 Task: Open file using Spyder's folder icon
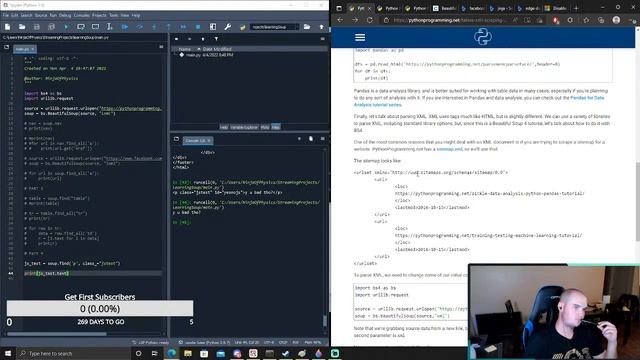coord(22,27)
